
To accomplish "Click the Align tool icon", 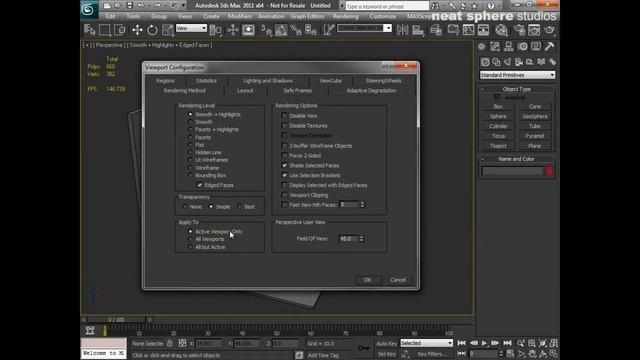I will point(418,30).
